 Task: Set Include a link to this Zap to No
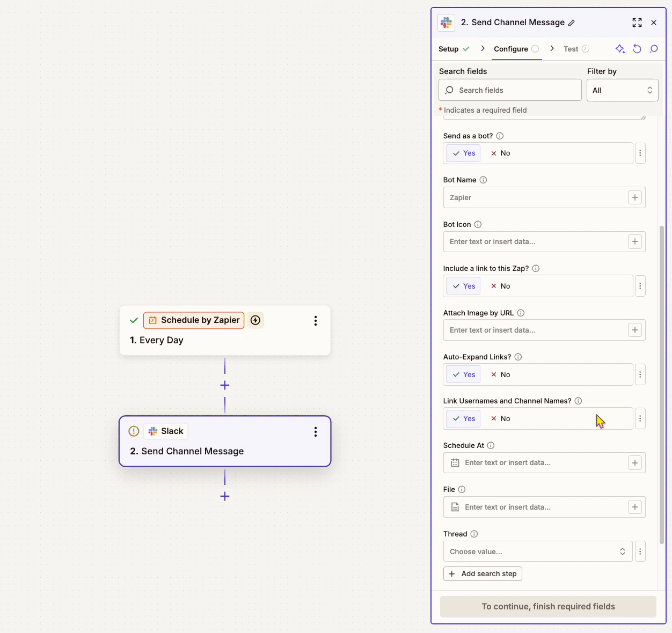click(x=500, y=286)
